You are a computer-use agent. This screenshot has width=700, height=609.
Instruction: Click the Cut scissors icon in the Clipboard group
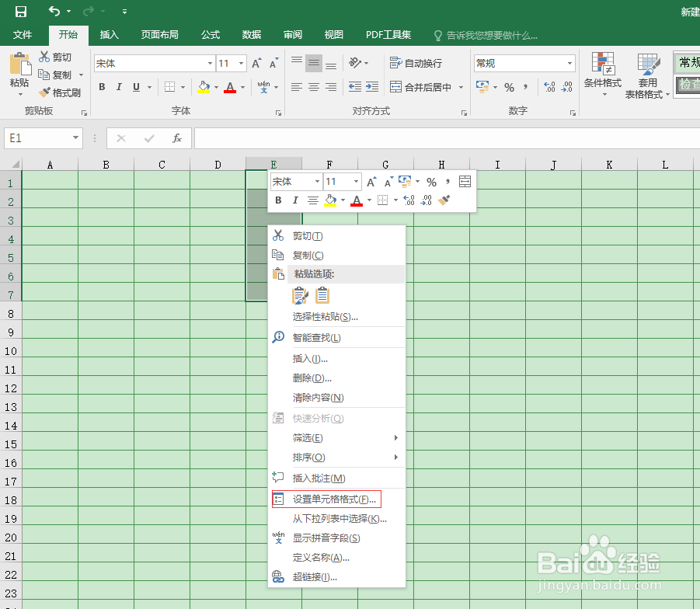click(44, 56)
